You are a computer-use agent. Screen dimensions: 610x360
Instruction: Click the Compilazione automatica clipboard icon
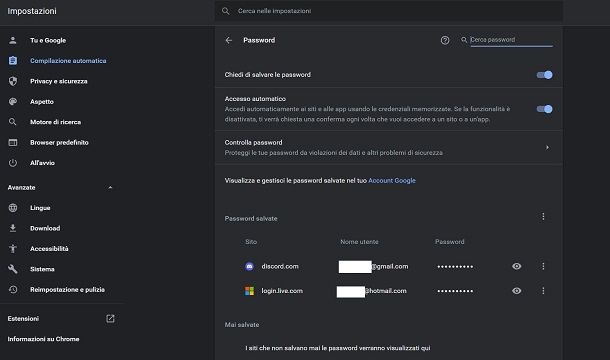coord(13,61)
